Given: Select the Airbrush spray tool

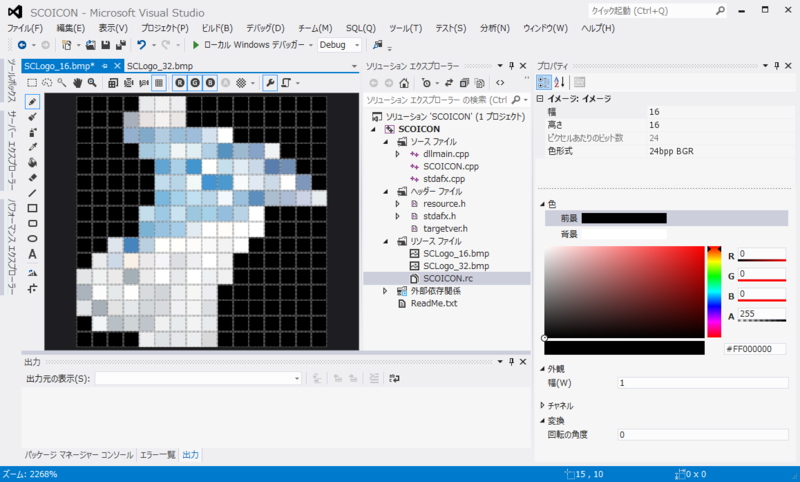Looking at the screenshot, I should (x=32, y=132).
